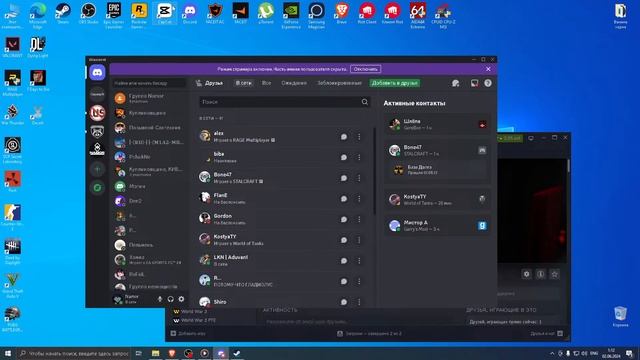Open Discord server discovery compass icon
640x360 pixels.
97,188
